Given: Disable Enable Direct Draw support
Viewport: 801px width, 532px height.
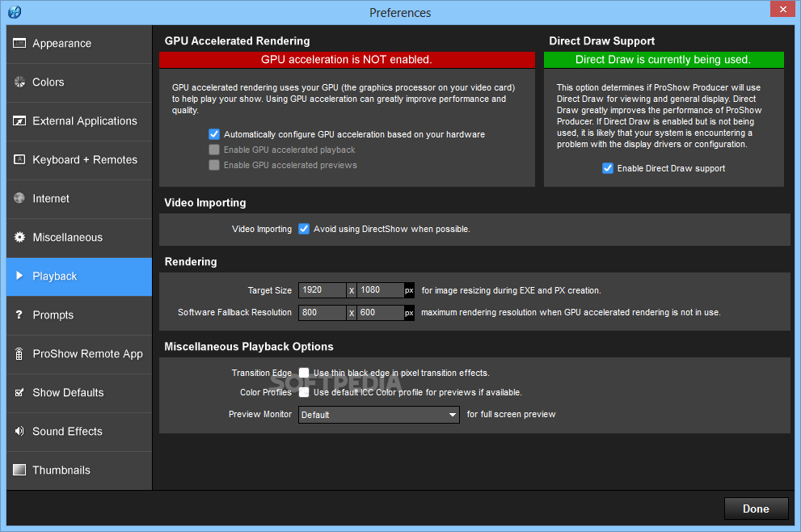Looking at the screenshot, I should [x=607, y=168].
